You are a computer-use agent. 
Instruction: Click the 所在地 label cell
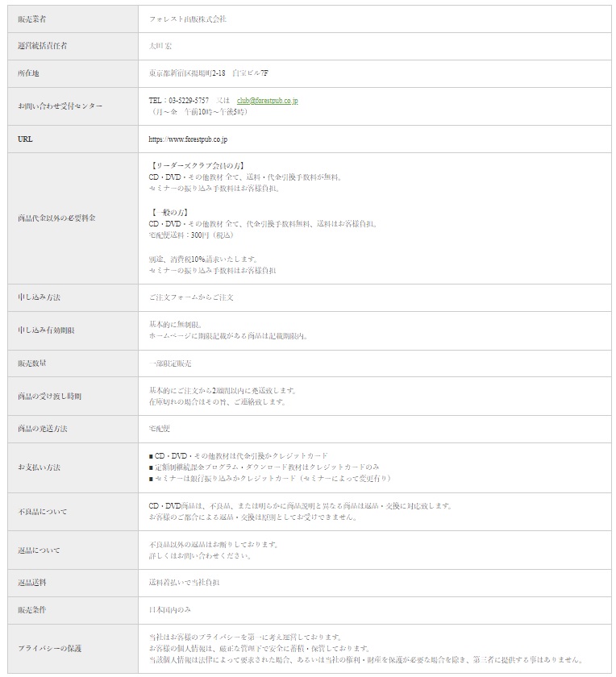[29, 73]
